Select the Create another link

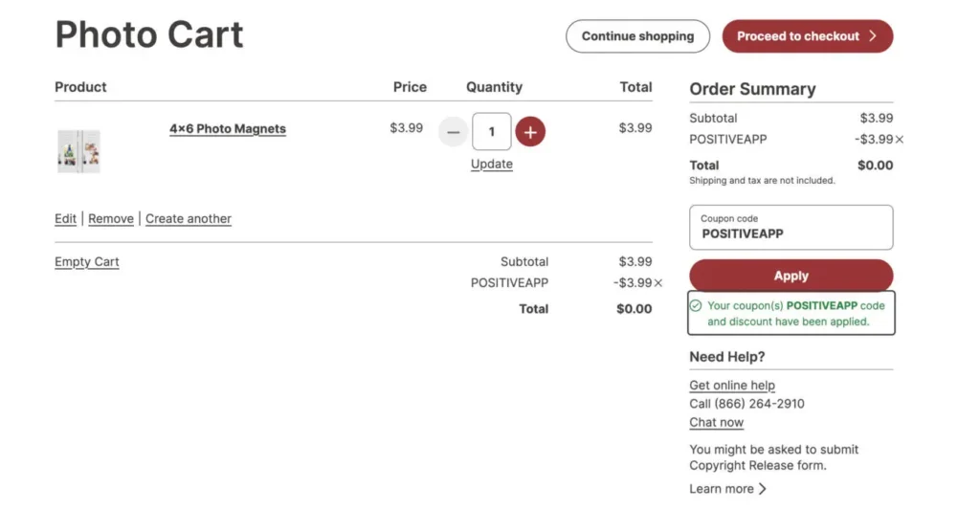click(189, 219)
